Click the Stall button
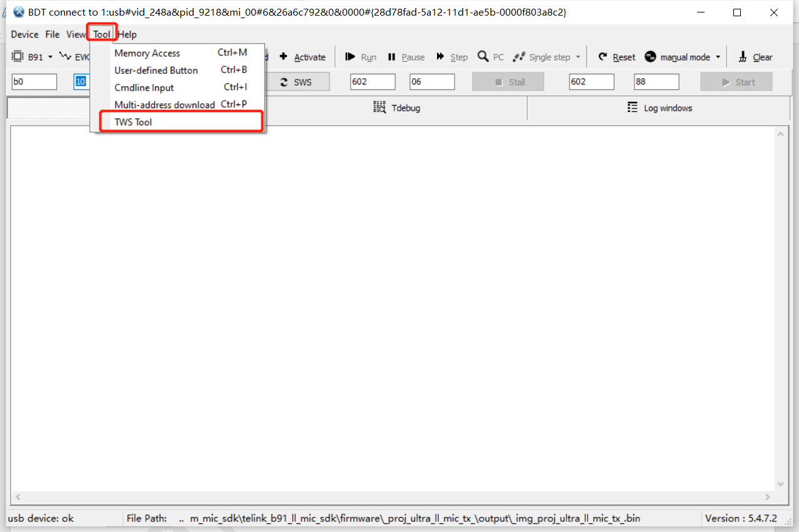 coord(508,82)
